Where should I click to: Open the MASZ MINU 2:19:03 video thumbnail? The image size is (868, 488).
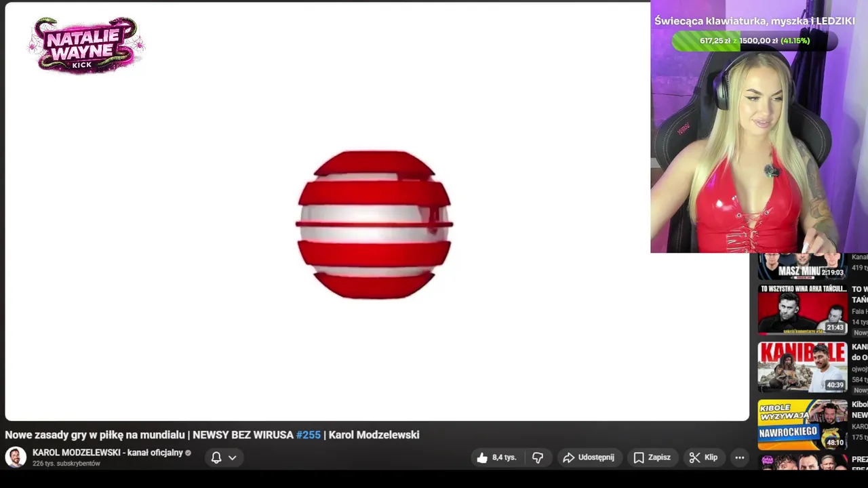tap(802, 266)
